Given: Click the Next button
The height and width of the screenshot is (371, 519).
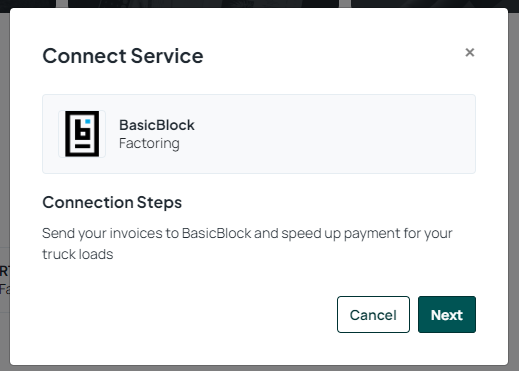Looking at the screenshot, I should (x=447, y=314).
